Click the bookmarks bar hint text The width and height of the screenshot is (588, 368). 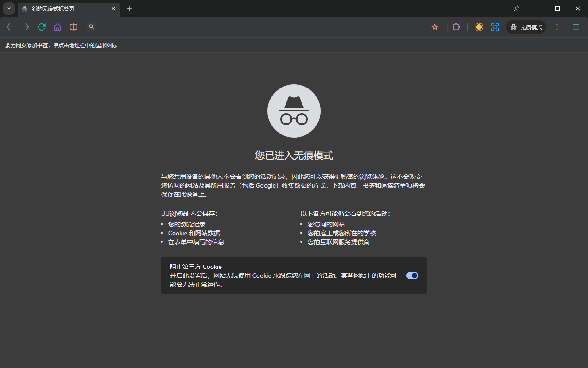click(x=61, y=45)
